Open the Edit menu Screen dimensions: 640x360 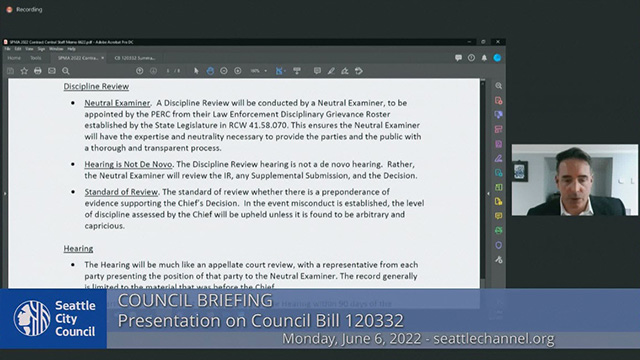(x=18, y=49)
